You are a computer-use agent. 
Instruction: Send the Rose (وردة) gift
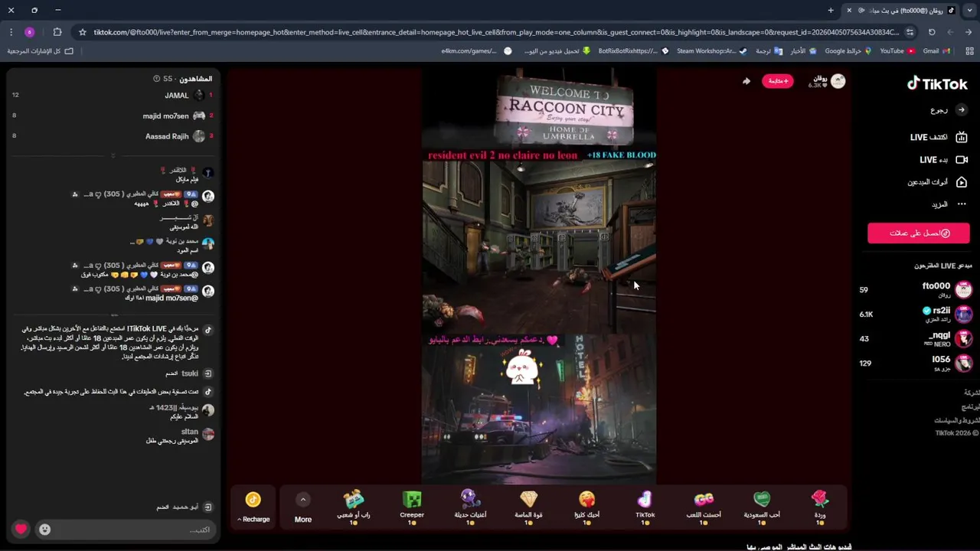click(x=820, y=507)
